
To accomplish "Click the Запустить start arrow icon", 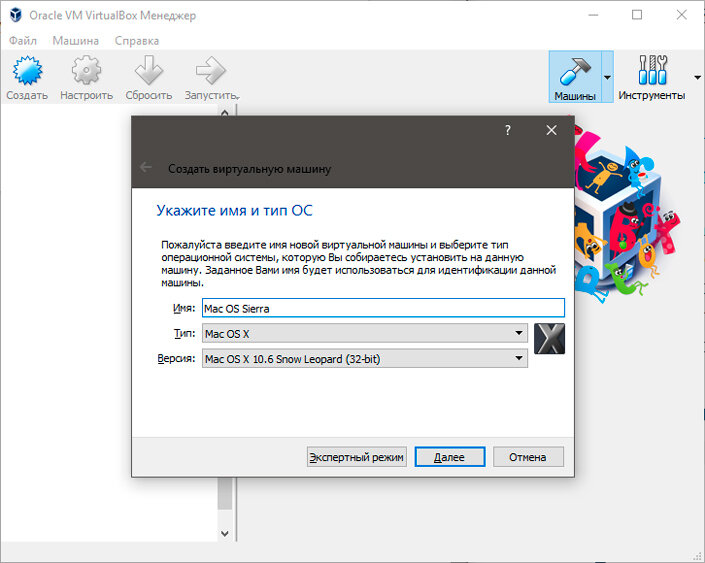I will pos(210,70).
